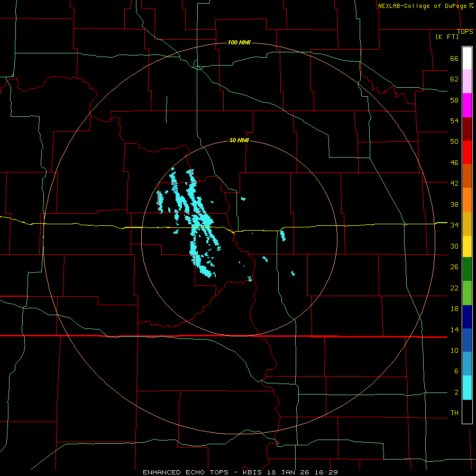Click legend value "22"
This screenshot has width=476, height=476.
(454, 288)
